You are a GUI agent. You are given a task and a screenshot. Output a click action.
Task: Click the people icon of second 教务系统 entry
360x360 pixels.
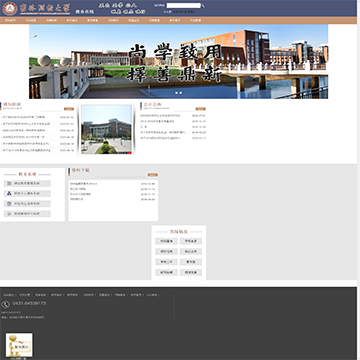click(x=9, y=193)
